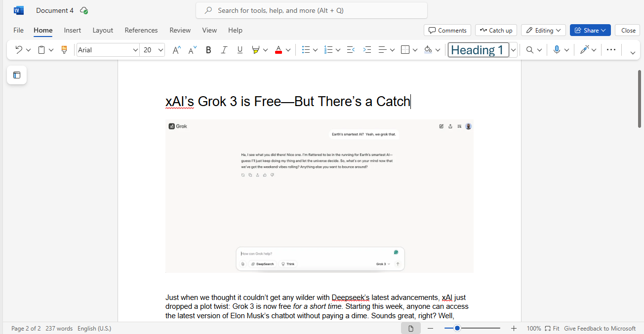Image resolution: width=644 pixels, height=334 pixels.
Task: Click the Zoom out minus icon
Action: pyautogui.click(x=431, y=328)
